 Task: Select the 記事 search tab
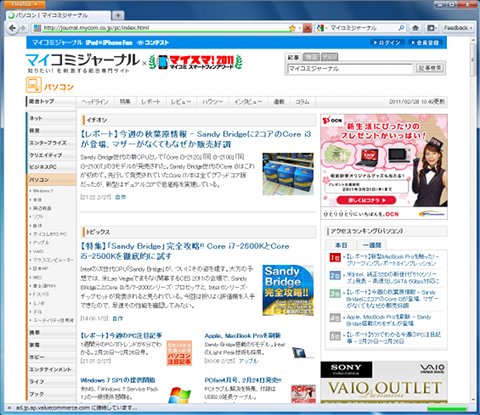pyautogui.click(x=293, y=57)
